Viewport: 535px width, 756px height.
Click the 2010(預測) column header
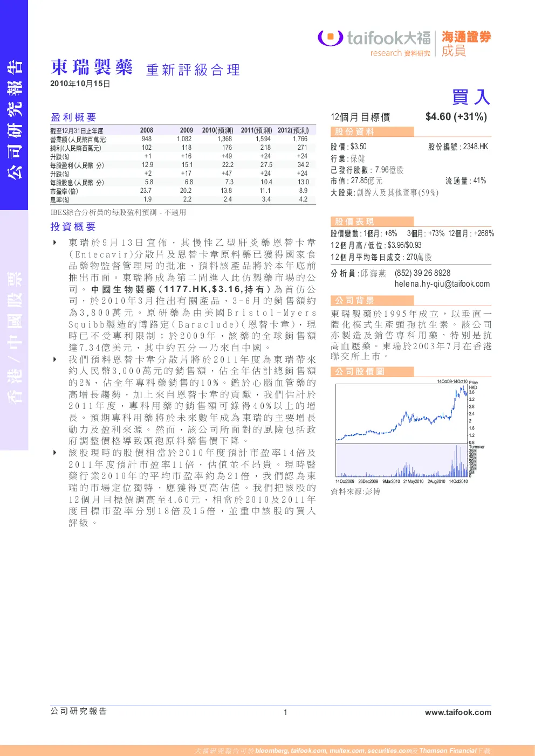[x=217, y=130]
